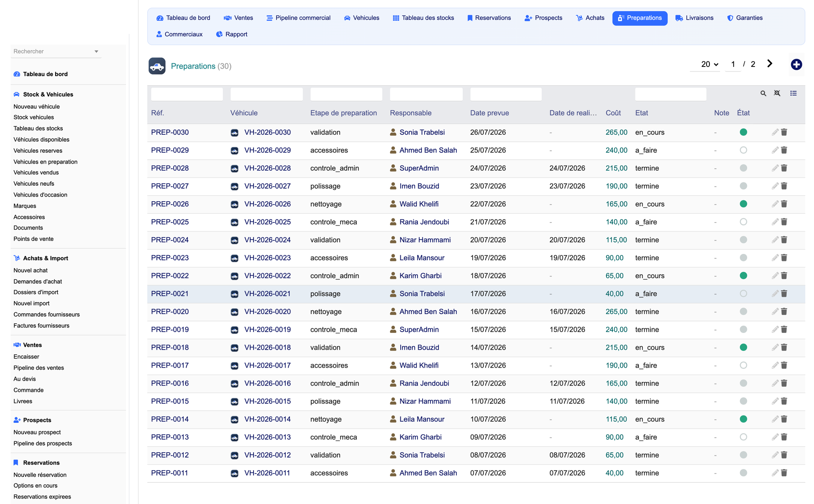The height and width of the screenshot is (504, 814).
Task: Clear filters with the crossed magnifier icon
Action: [777, 93]
